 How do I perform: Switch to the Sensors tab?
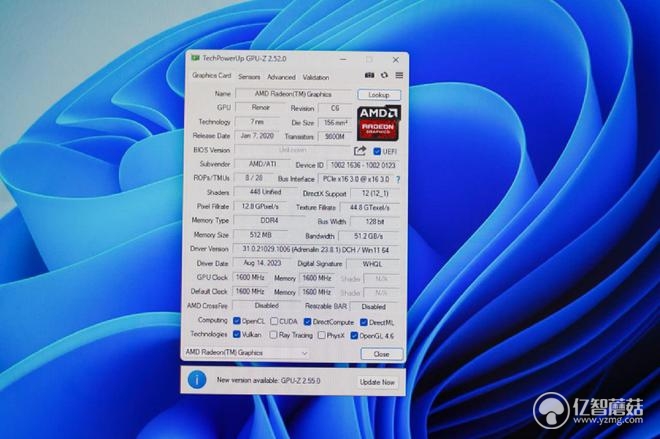point(249,77)
